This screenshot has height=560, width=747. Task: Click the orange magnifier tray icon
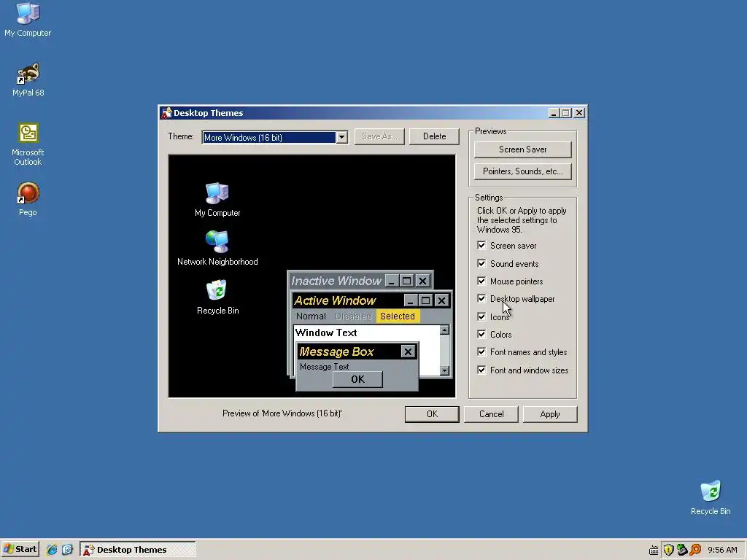[695, 550]
